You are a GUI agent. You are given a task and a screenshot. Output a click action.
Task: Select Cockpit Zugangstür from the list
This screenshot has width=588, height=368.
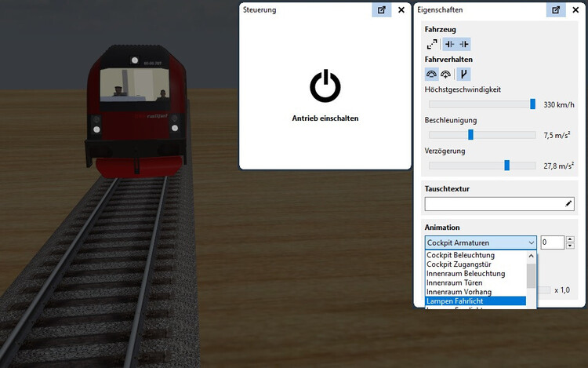pyautogui.click(x=476, y=264)
